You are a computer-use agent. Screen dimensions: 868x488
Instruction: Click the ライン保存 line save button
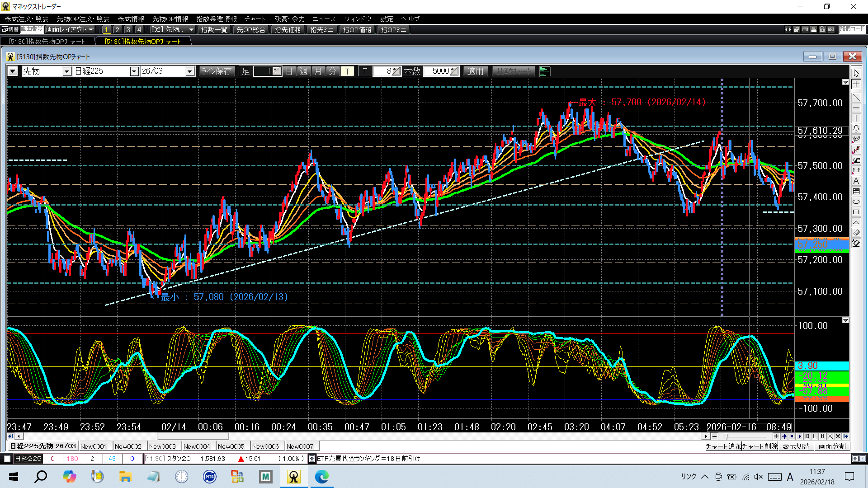tap(217, 71)
